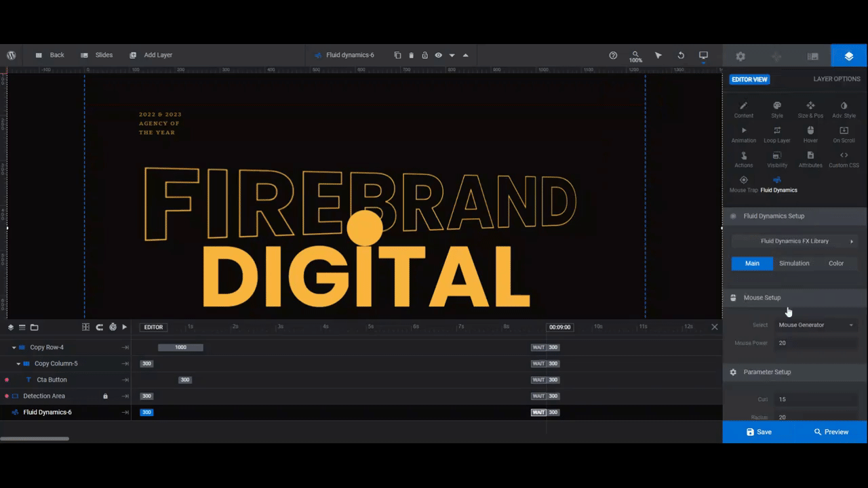
Task: Play the timeline animation
Action: point(124,327)
